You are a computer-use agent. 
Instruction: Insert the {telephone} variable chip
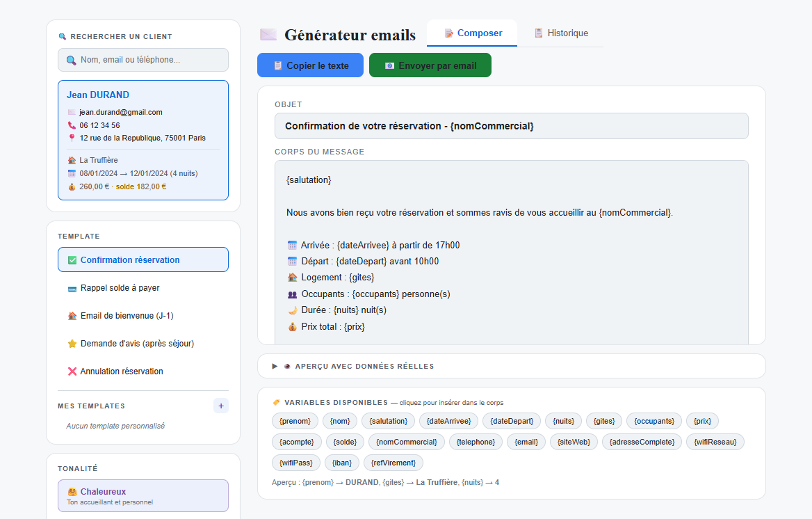point(476,442)
